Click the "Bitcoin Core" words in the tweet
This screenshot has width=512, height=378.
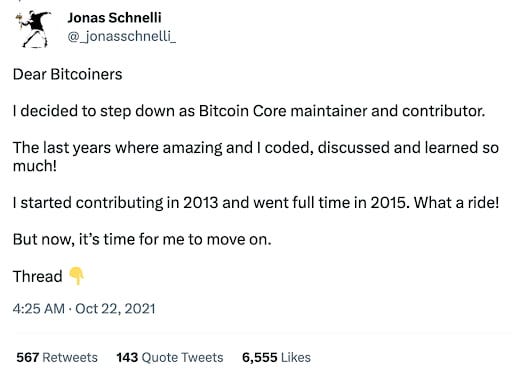(x=243, y=111)
